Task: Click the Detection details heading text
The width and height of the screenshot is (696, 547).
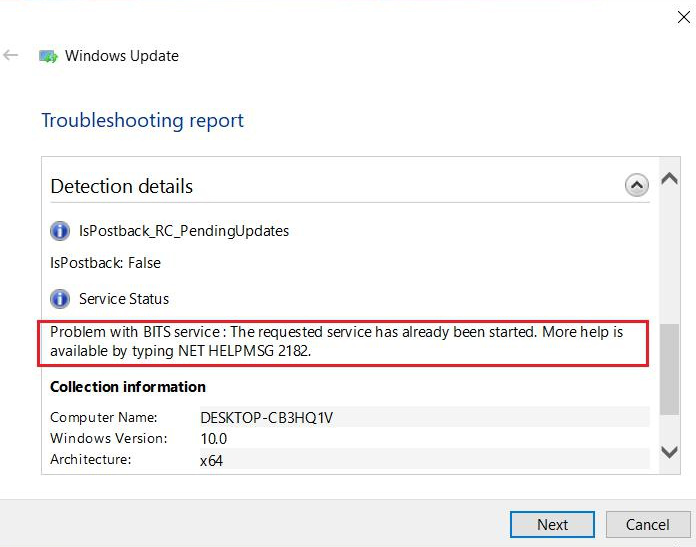Action: pyautogui.click(x=121, y=186)
